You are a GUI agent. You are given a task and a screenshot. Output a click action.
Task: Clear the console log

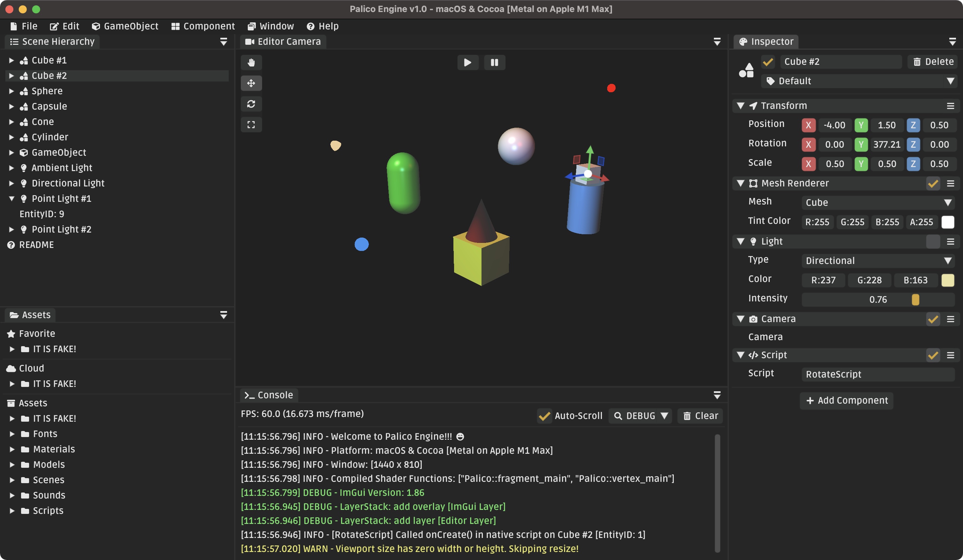700,416
